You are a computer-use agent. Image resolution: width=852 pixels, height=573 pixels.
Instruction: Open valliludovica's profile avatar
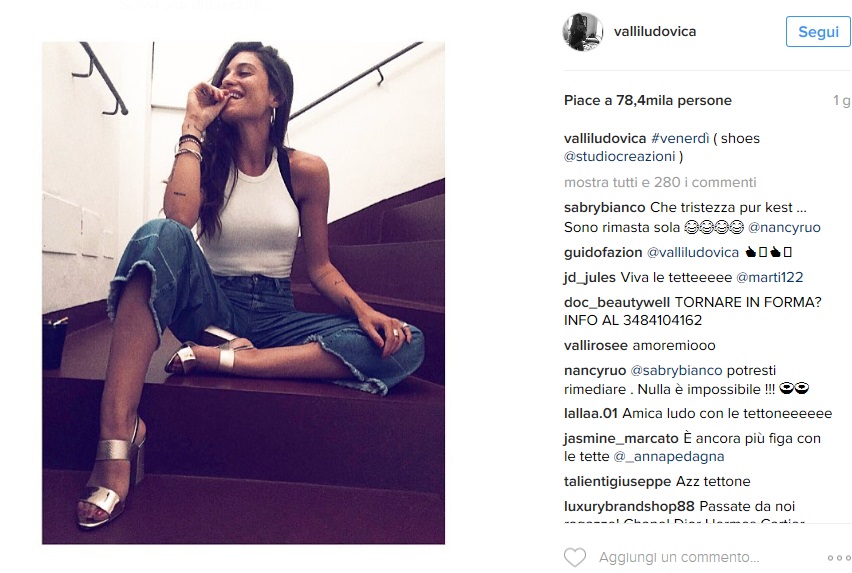tap(582, 32)
